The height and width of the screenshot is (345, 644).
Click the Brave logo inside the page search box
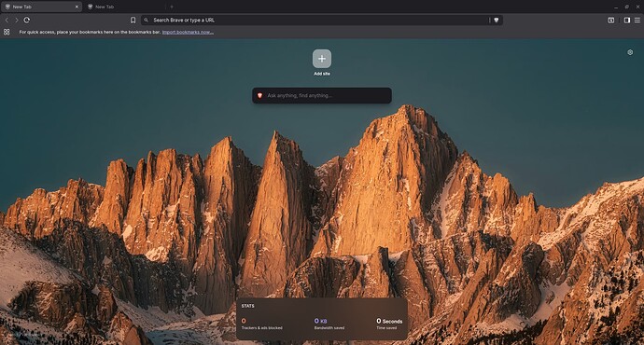tap(259, 96)
